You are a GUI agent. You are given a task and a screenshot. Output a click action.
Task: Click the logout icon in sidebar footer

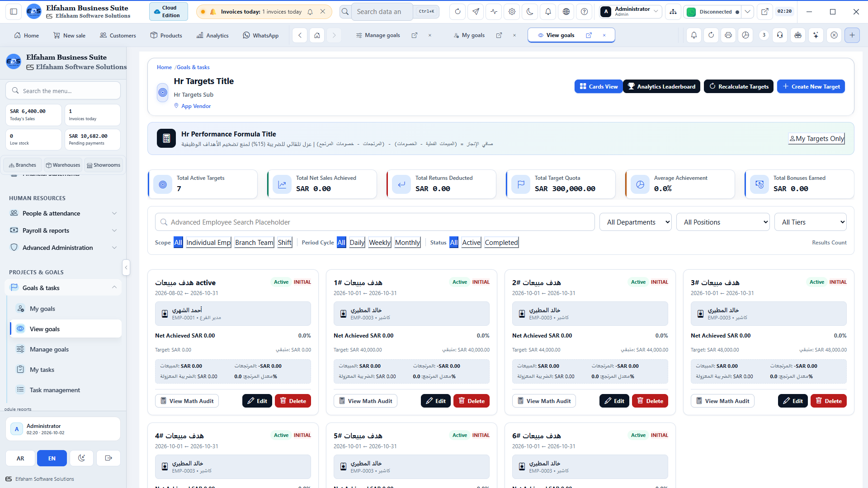(x=108, y=458)
